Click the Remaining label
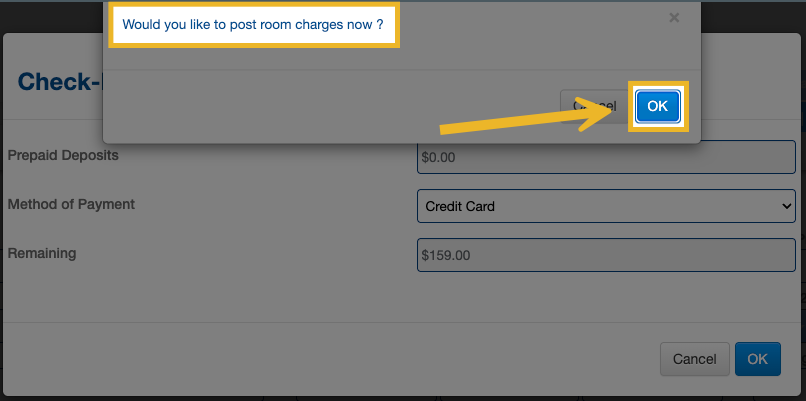806x401 pixels. tap(42, 253)
